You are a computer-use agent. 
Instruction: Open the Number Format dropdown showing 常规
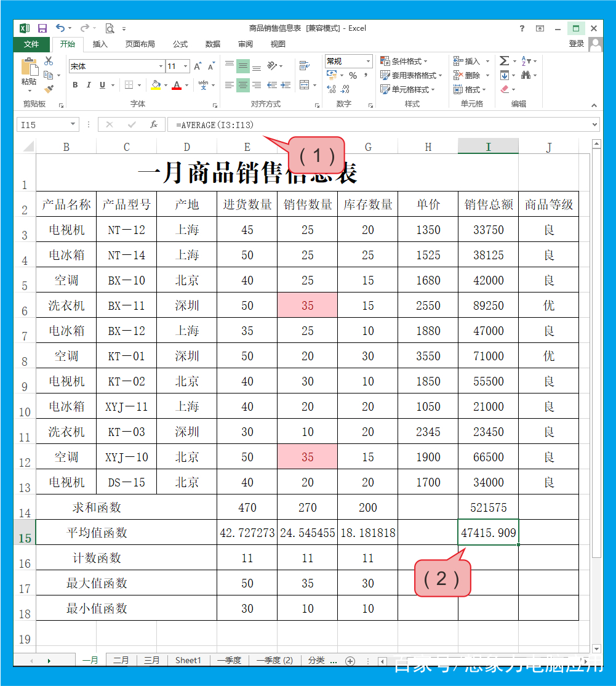(348, 61)
